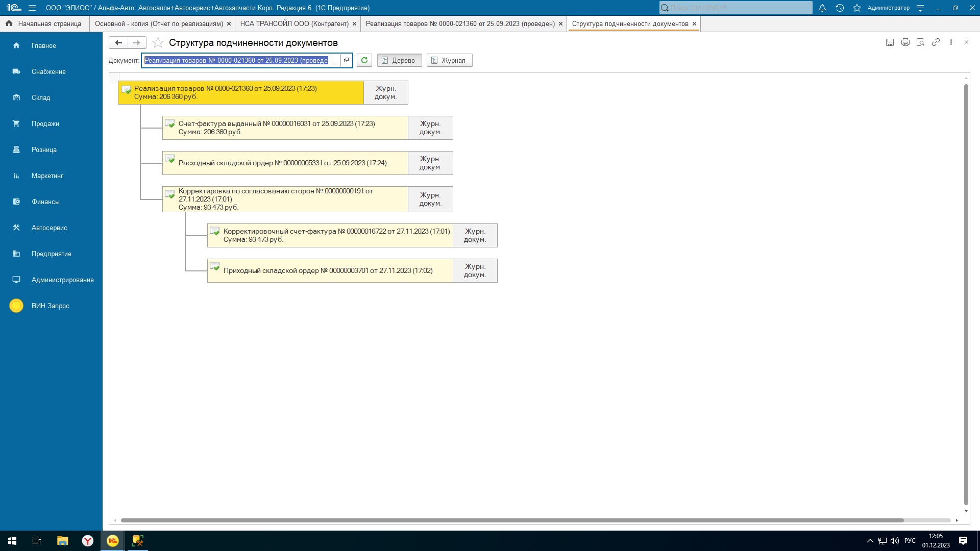The image size is (980, 551).
Task: Open selected document with open icon
Action: pyautogui.click(x=346, y=60)
